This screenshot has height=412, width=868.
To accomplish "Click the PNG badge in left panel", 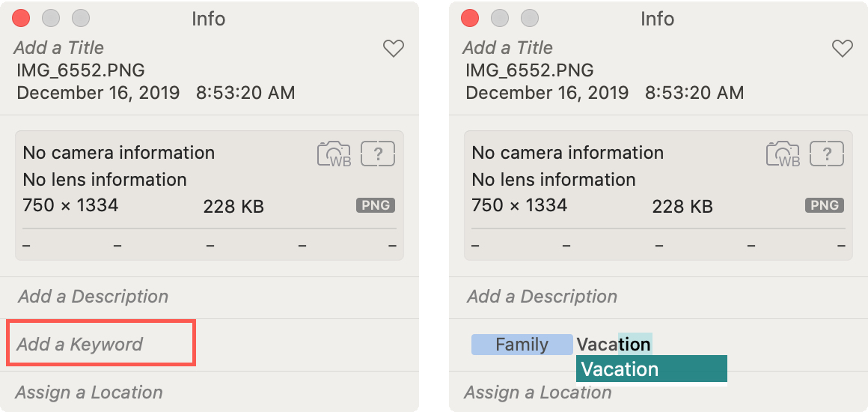I will tap(376, 206).
